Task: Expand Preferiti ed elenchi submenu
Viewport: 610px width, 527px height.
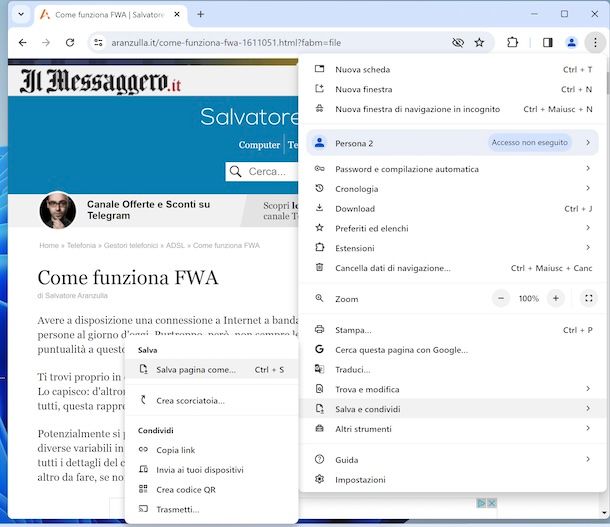Action: (x=453, y=229)
